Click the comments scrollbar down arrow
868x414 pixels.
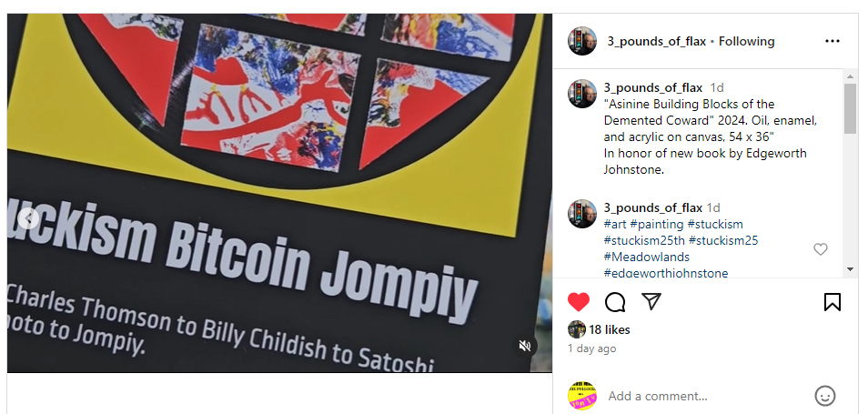coord(851,269)
